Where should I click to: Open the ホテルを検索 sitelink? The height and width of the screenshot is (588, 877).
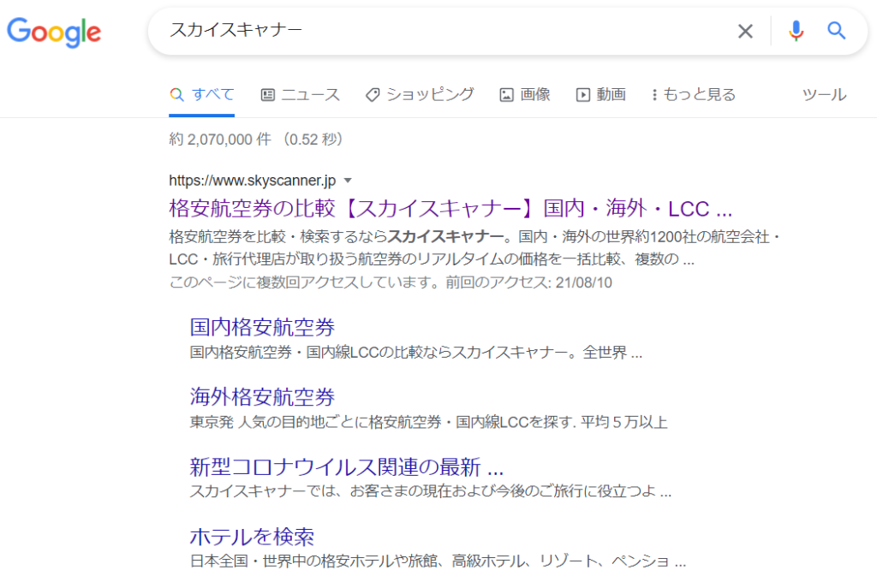252,537
